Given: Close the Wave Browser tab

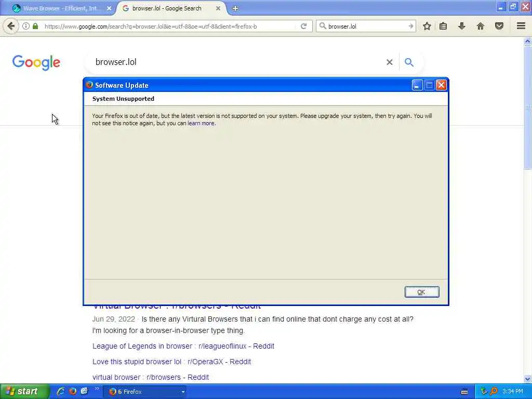Looking at the screenshot, I should click(109, 8).
